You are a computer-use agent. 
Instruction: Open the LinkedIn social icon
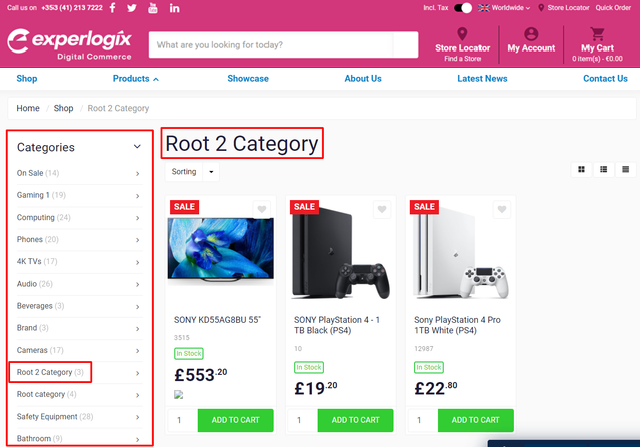(175, 8)
